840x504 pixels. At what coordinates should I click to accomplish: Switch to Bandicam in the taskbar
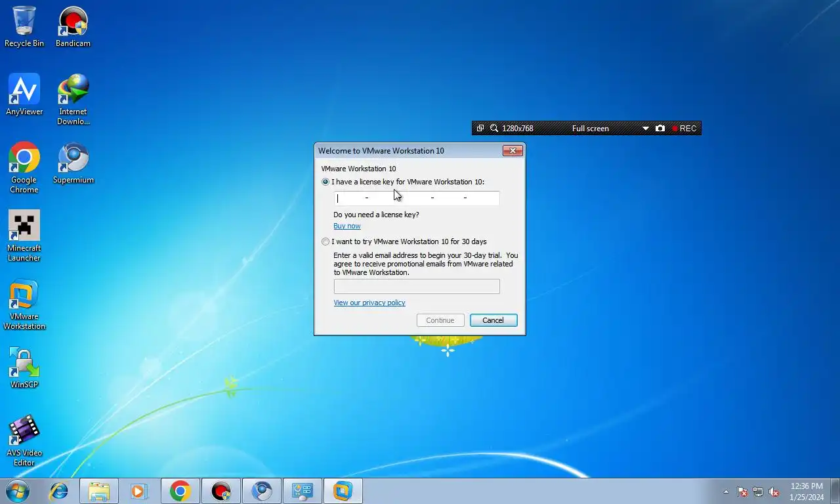pos(221,491)
